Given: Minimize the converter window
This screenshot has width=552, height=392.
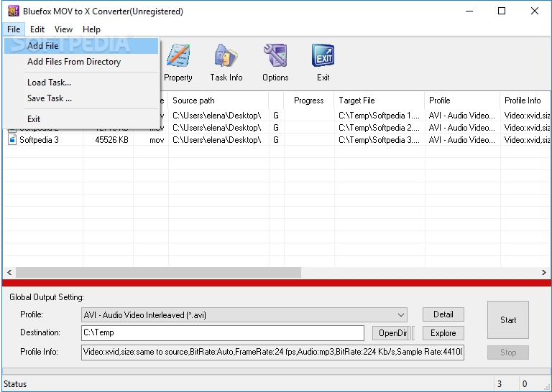Looking at the screenshot, I should pos(469,11).
